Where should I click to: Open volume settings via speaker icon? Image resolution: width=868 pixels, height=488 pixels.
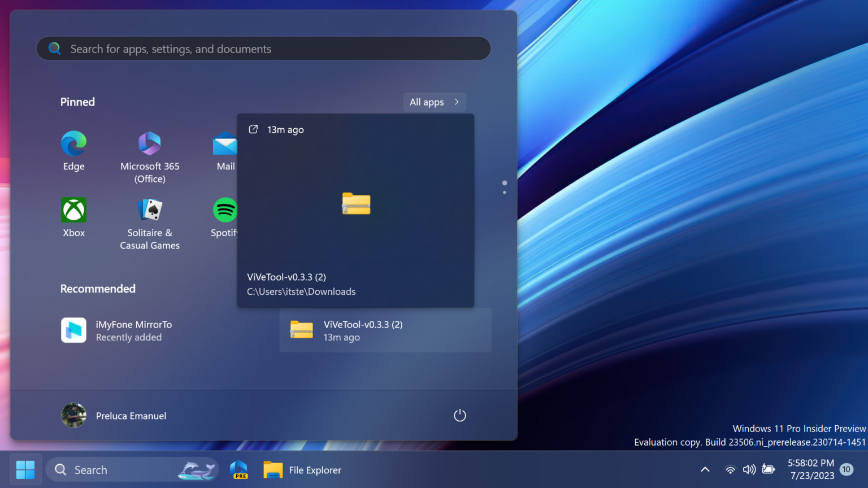coord(749,469)
